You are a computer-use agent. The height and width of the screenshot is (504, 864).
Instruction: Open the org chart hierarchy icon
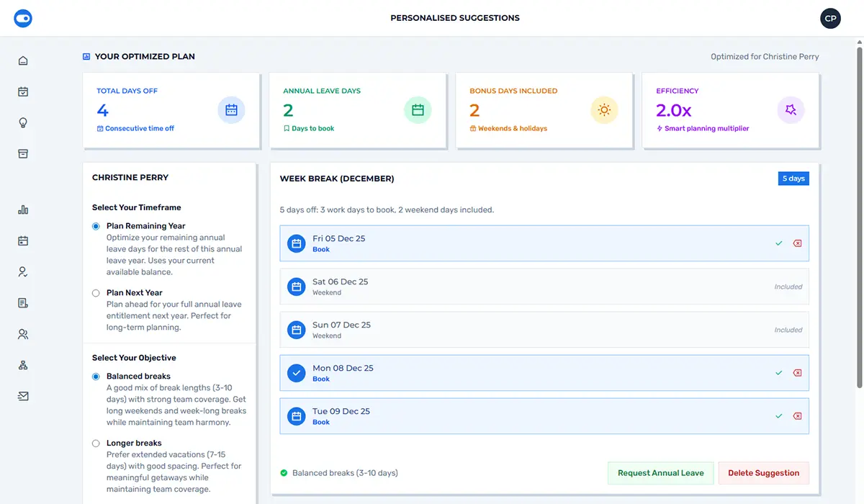22,364
